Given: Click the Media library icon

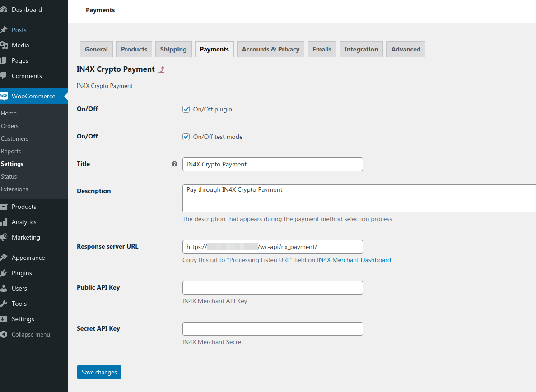Looking at the screenshot, I should [4, 45].
